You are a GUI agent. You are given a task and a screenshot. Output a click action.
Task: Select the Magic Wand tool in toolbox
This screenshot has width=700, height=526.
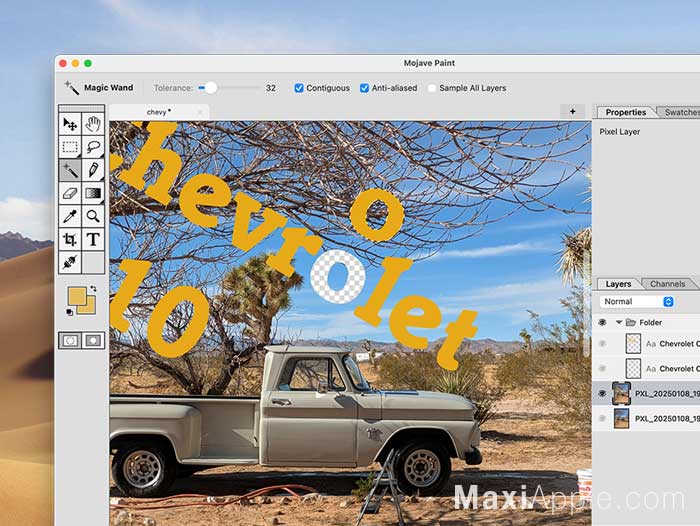click(70, 170)
